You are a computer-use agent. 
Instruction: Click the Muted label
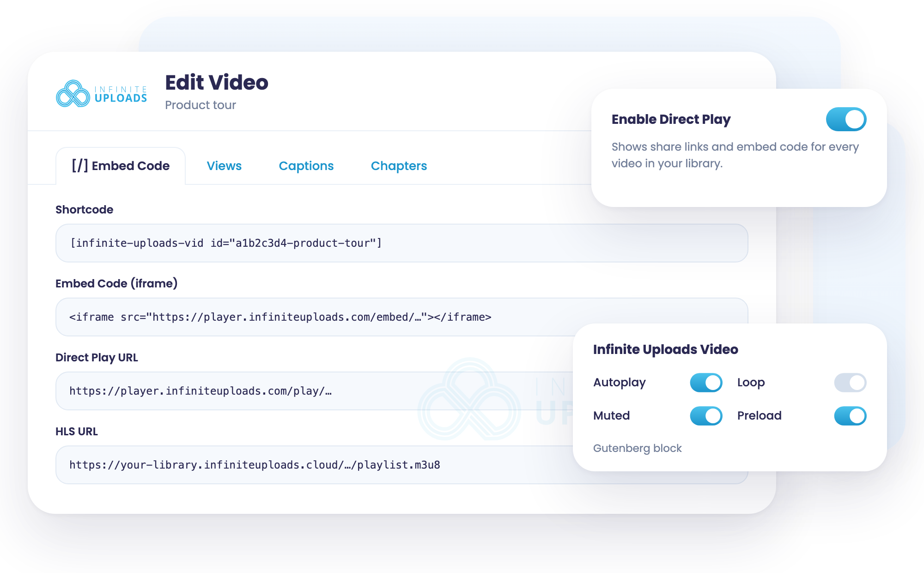[611, 416]
